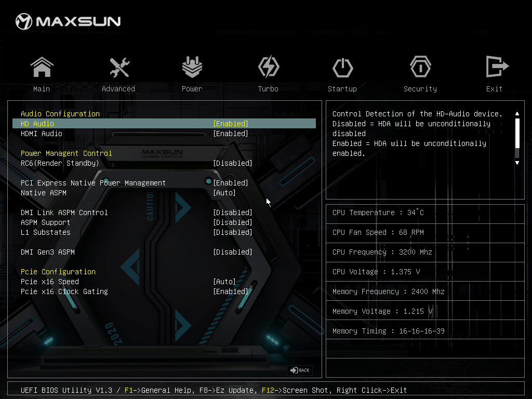Change Pcie x16 Clock Gating value

(231, 291)
